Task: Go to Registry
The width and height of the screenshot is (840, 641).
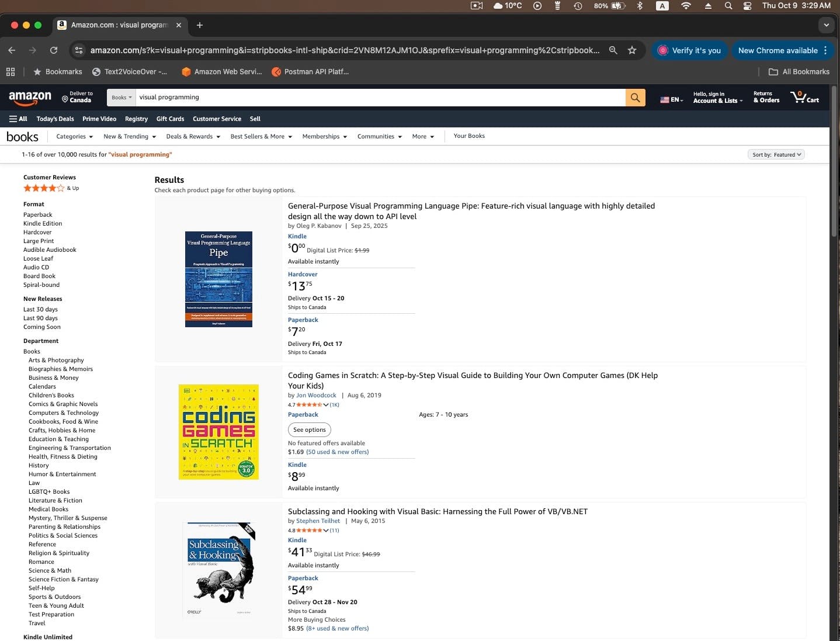Action: click(x=136, y=119)
